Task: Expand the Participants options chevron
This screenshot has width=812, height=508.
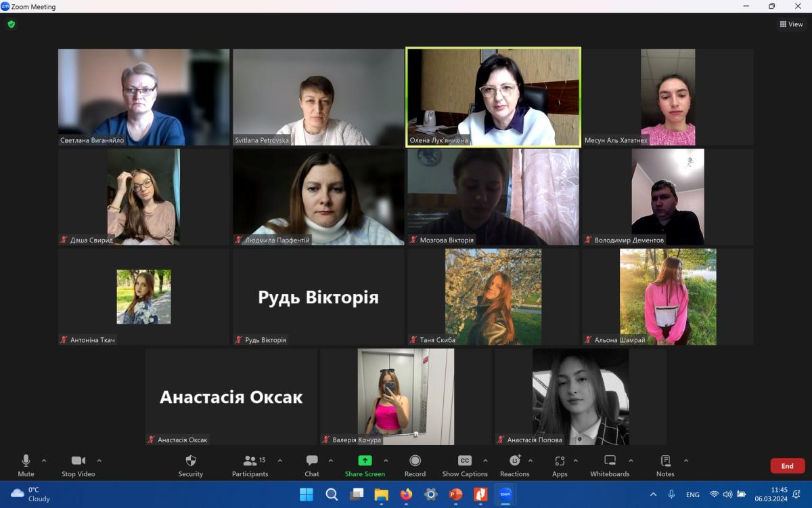Action: (280, 461)
